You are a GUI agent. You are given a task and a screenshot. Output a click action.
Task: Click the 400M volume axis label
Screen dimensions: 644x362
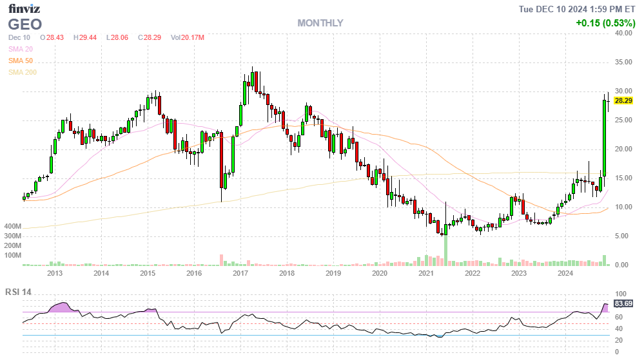(13, 227)
